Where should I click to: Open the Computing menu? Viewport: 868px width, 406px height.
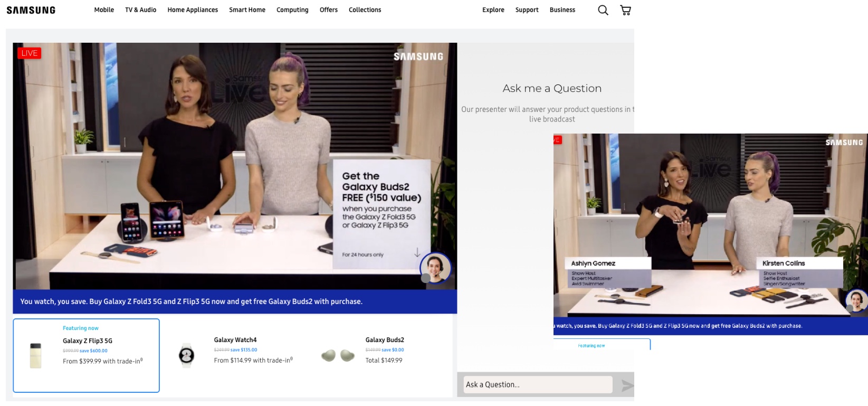point(292,10)
